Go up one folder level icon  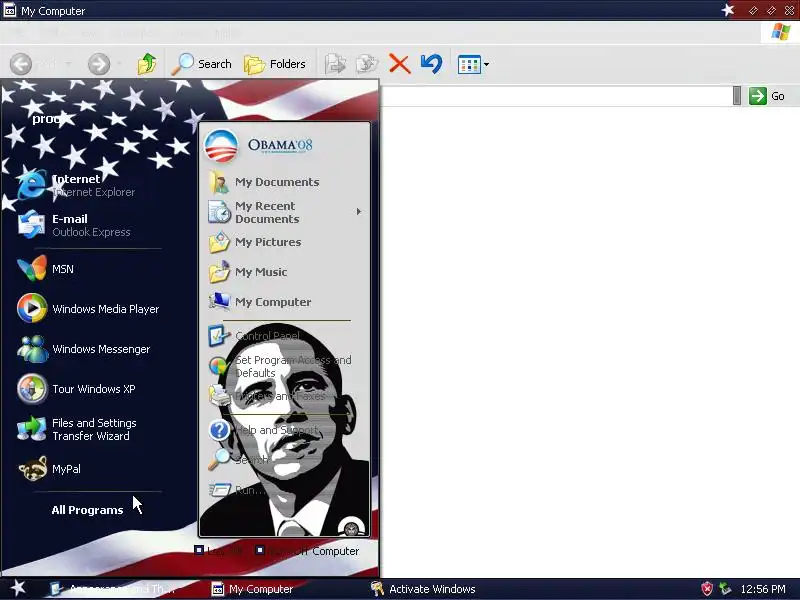click(x=147, y=64)
